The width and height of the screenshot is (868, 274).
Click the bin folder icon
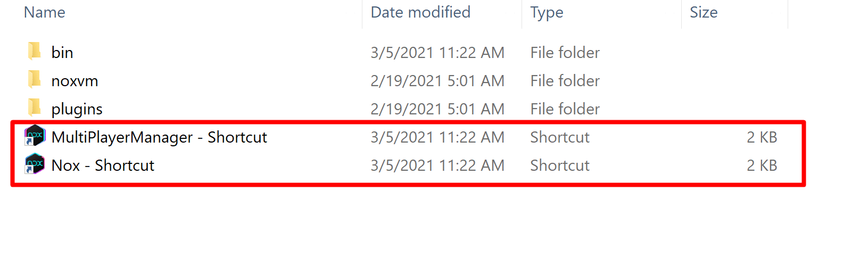pyautogui.click(x=35, y=52)
